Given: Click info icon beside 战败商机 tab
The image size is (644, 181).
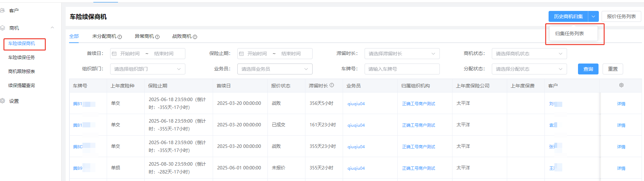Looking at the screenshot, I should (195, 37).
